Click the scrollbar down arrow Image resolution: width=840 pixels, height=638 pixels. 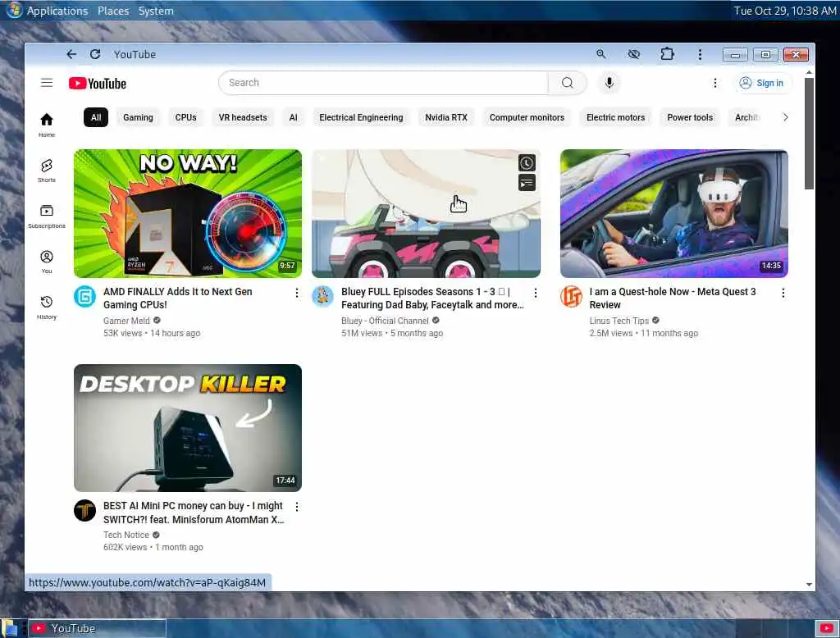point(809,585)
